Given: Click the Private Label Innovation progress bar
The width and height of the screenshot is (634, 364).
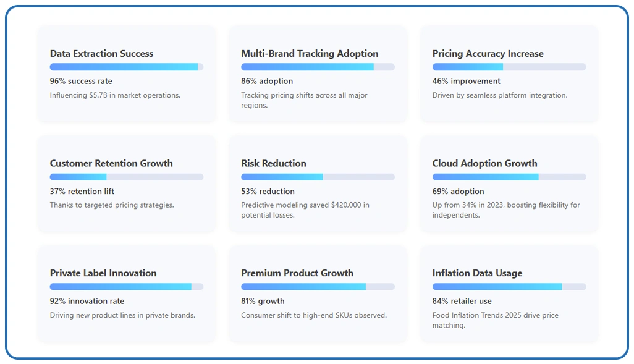Looking at the screenshot, I should pos(127,287).
